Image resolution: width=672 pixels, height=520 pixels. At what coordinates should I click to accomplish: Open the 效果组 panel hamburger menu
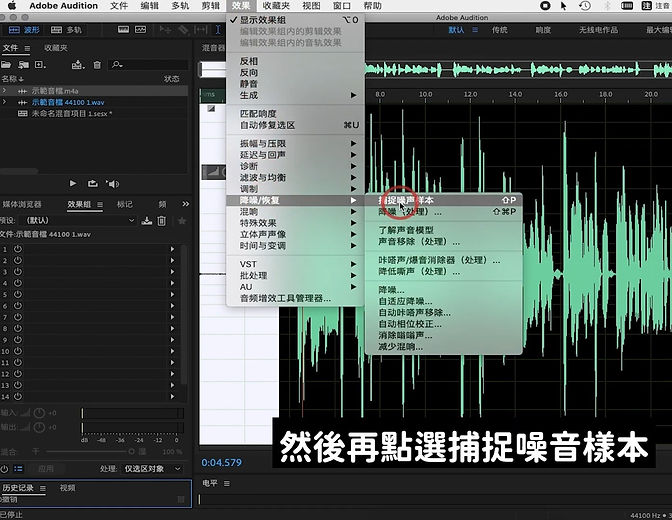click(x=100, y=204)
